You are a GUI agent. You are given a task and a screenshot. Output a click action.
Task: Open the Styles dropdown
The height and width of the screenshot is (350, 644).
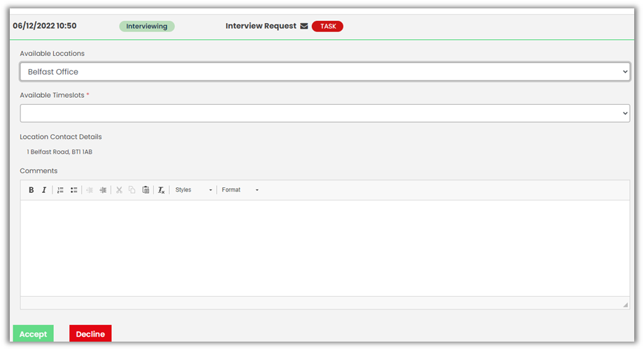point(194,190)
